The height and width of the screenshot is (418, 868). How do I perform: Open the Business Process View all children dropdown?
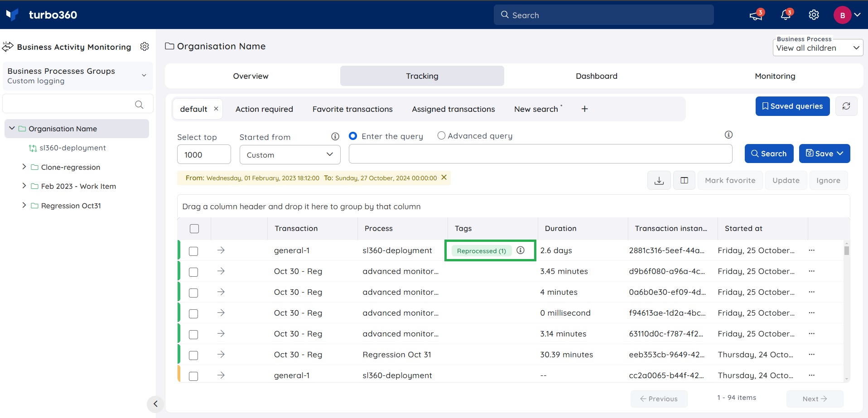click(817, 48)
